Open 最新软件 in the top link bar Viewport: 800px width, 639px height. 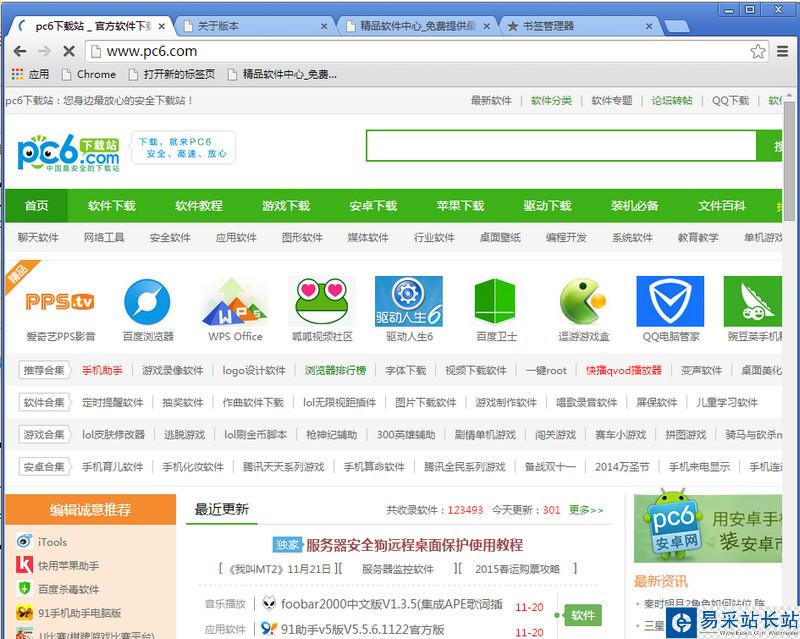click(491, 101)
